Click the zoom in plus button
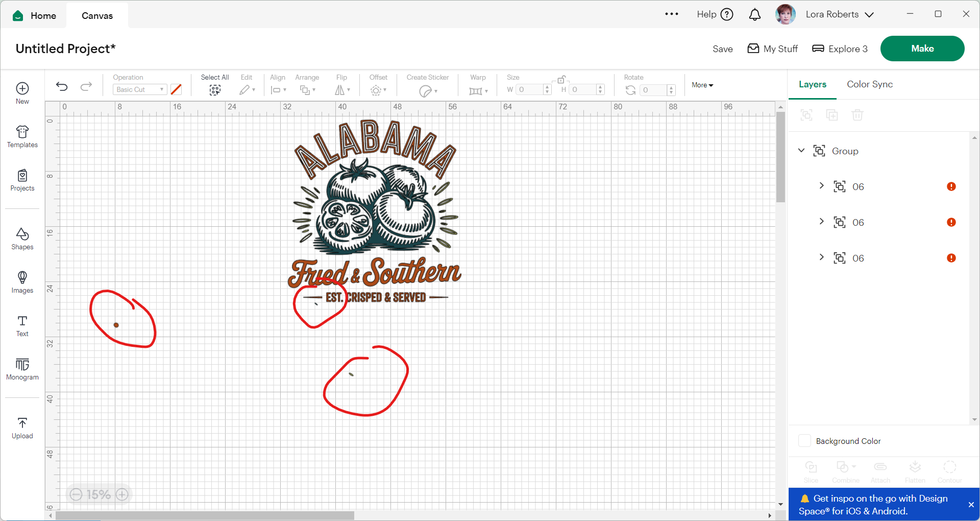The height and width of the screenshot is (521, 980). 122,494
